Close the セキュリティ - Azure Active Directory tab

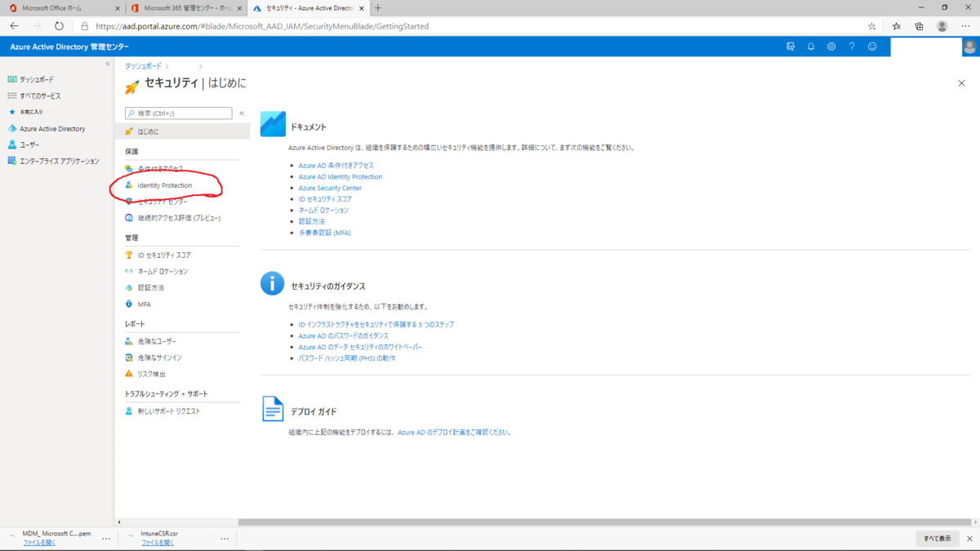tap(363, 8)
